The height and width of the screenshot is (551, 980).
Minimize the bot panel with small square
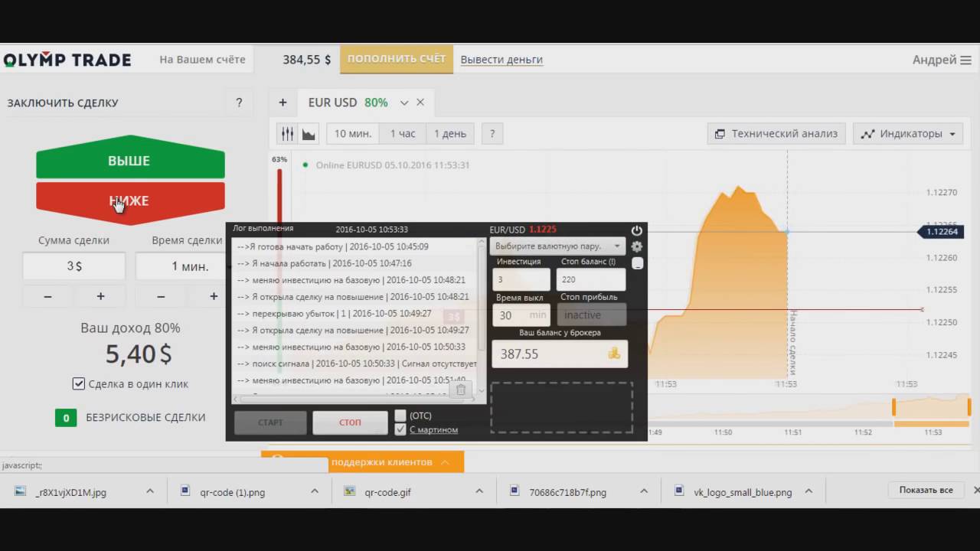pos(637,263)
